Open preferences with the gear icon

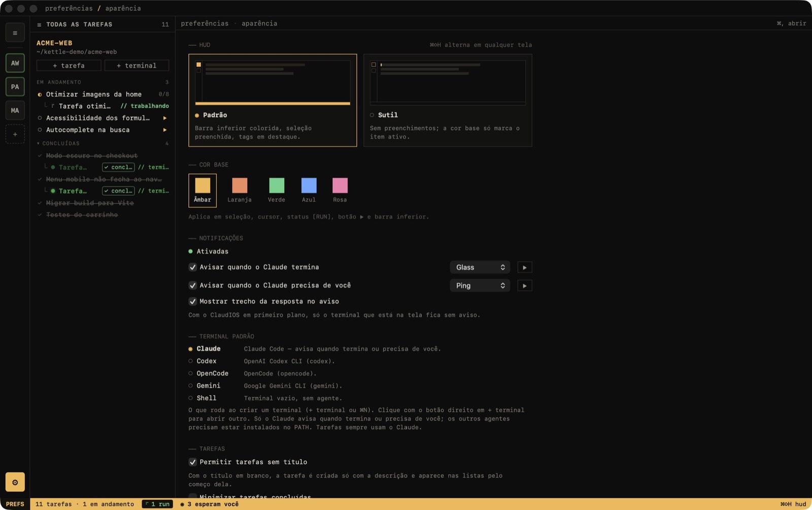tap(15, 482)
